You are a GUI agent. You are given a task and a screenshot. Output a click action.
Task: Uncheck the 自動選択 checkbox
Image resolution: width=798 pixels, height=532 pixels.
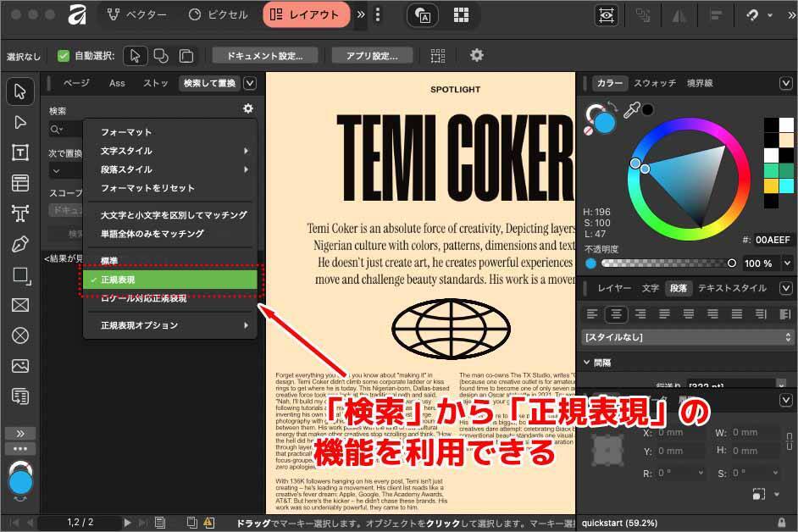(63, 56)
